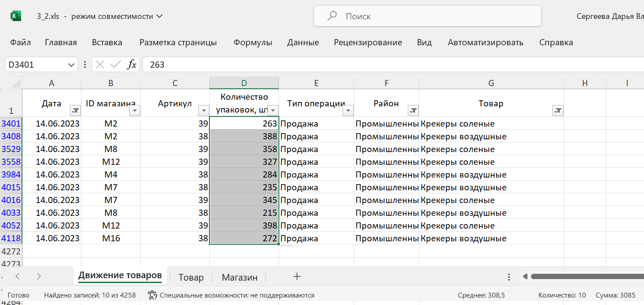Open the Товар column filter button
Screen dimensions: 644x305
(558, 110)
